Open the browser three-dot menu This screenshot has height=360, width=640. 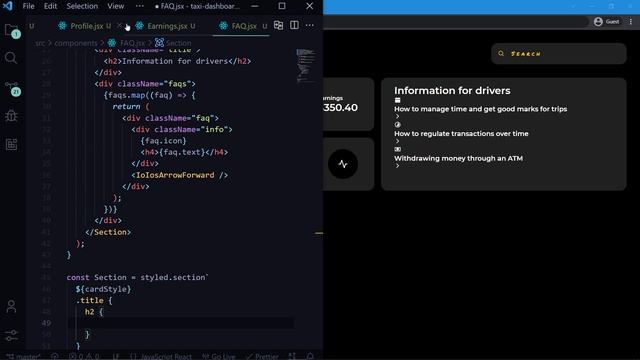(x=631, y=22)
